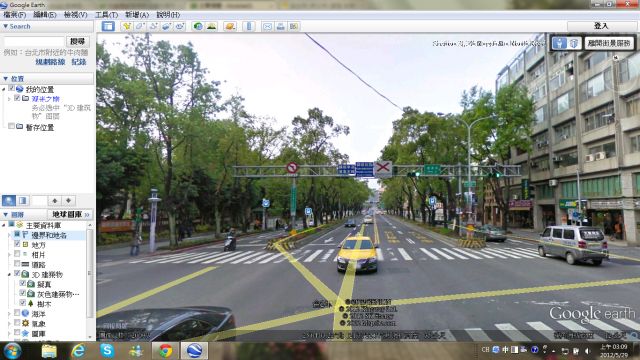This screenshot has width=640, height=360.
Task: Email the view with the envelope icon
Action: point(267,26)
